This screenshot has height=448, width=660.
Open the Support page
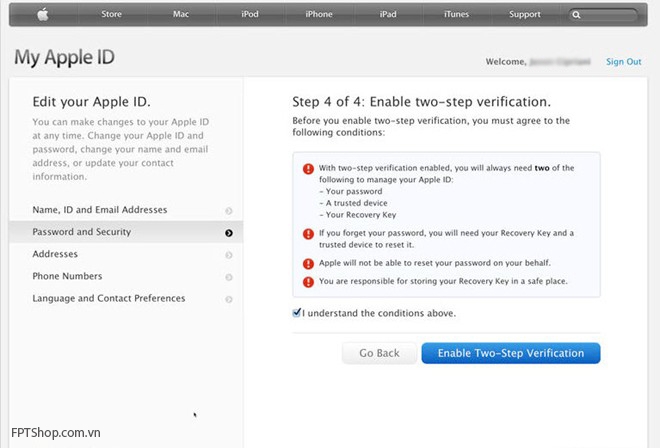524,14
